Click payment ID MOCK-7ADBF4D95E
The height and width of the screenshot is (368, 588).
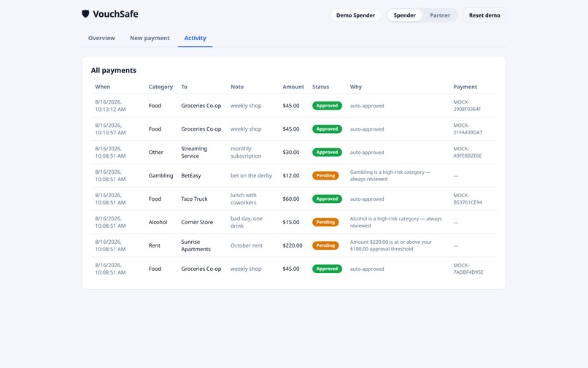468,269
